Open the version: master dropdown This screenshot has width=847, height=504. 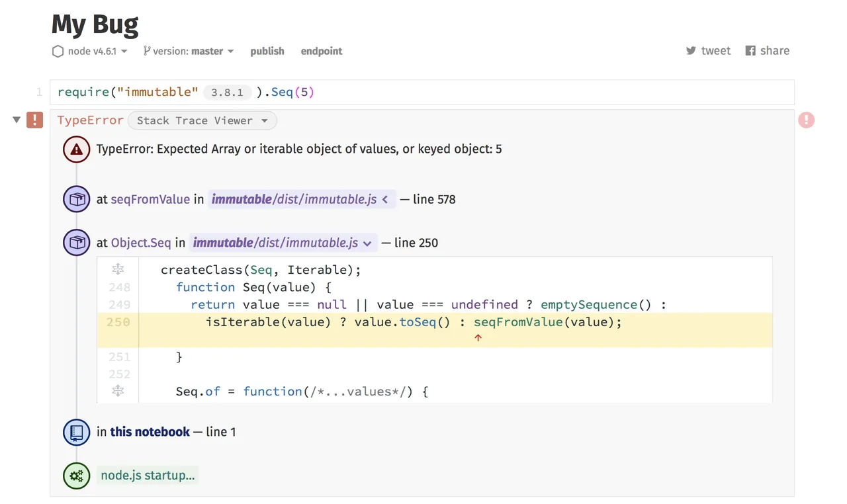[189, 51]
